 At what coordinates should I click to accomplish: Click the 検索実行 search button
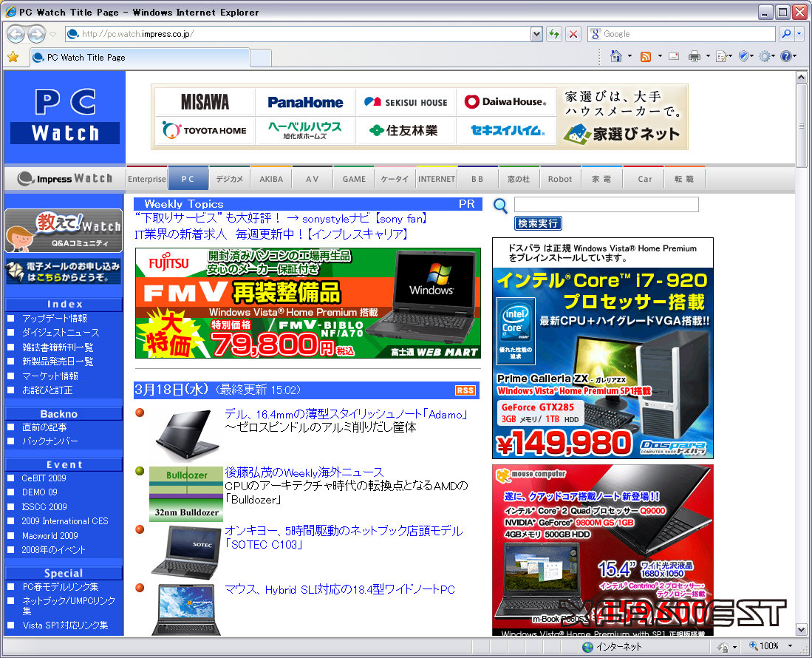coord(538,223)
